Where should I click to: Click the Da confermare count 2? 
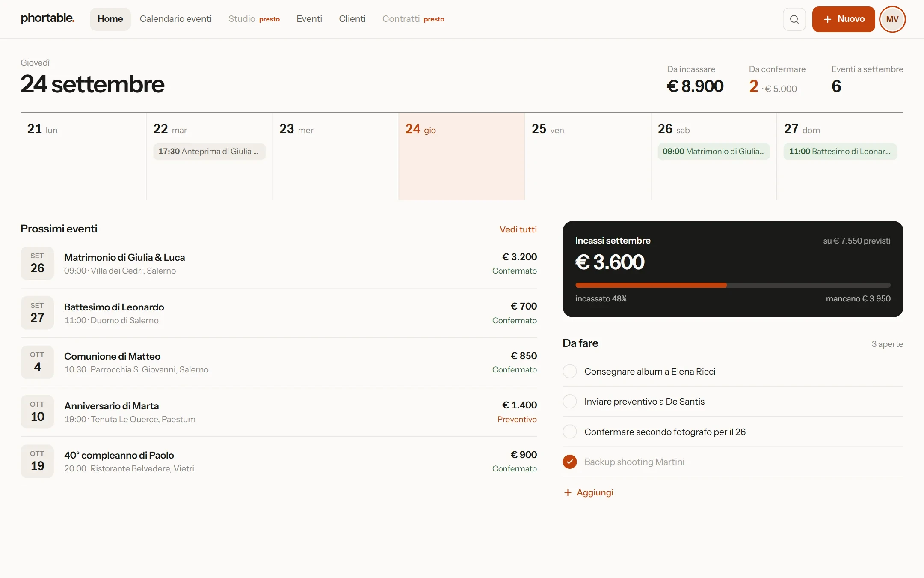[754, 86]
